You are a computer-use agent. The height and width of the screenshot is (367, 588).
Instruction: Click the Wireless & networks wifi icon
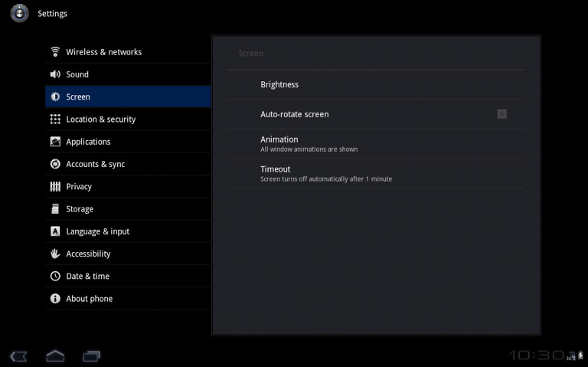pyautogui.click(x=55, y=52)
